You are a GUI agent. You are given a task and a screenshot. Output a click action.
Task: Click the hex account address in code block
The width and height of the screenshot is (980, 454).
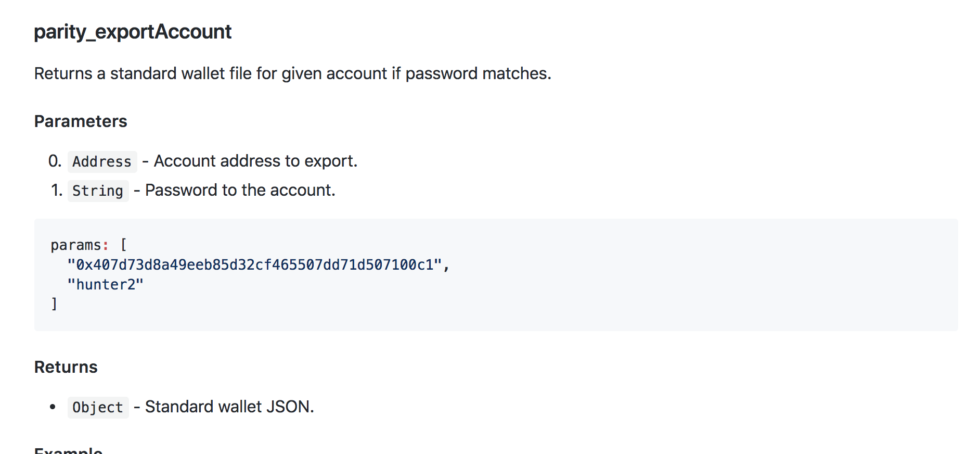point(255,265)
